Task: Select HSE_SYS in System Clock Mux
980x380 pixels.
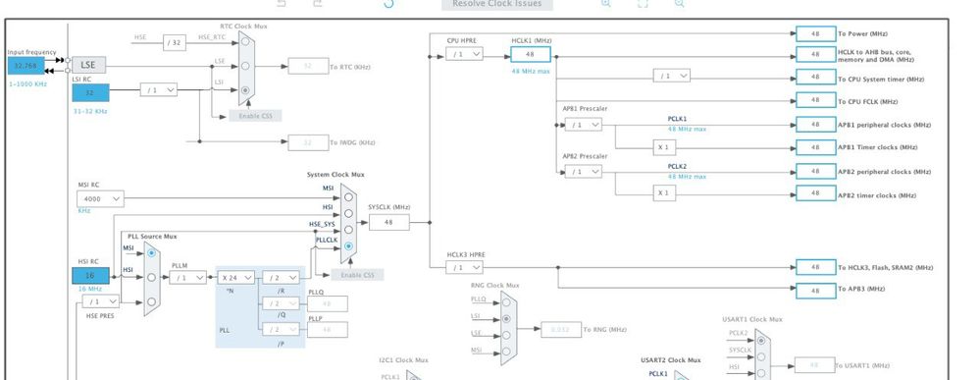Action: tap(348, 230)
